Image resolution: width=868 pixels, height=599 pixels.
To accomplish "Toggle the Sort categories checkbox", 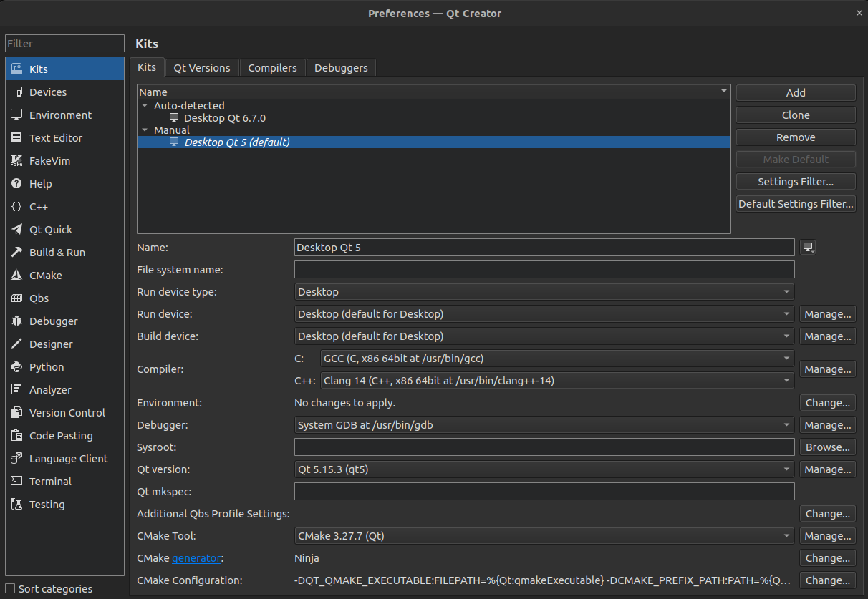I will click(11, 589).
